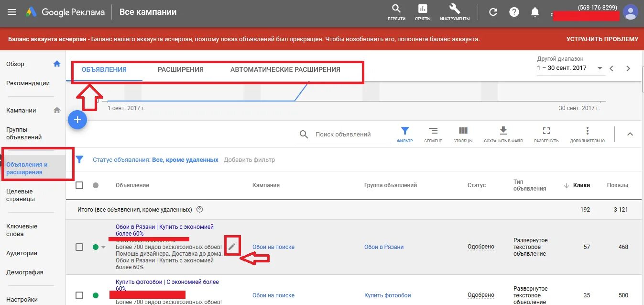
Task: Open the Отчеты reports icon
Action: click(x=423, y=12)
